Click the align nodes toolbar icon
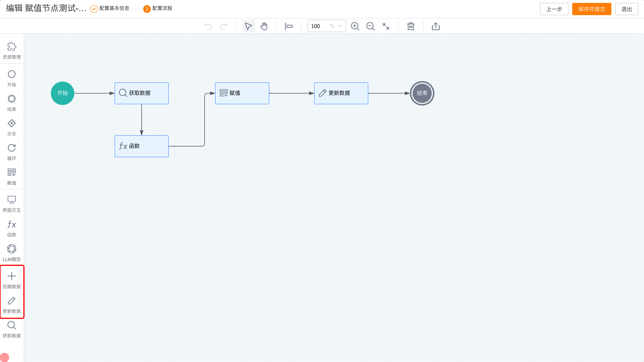This screenshot has height=362, width=644. click(288, 26)
